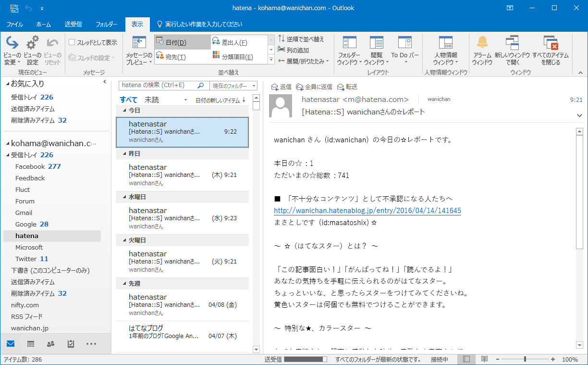The height and width of the screenshot is (365, 588).
Task: Switch to the ホーム ribbon tab
Action: (44, 24)
